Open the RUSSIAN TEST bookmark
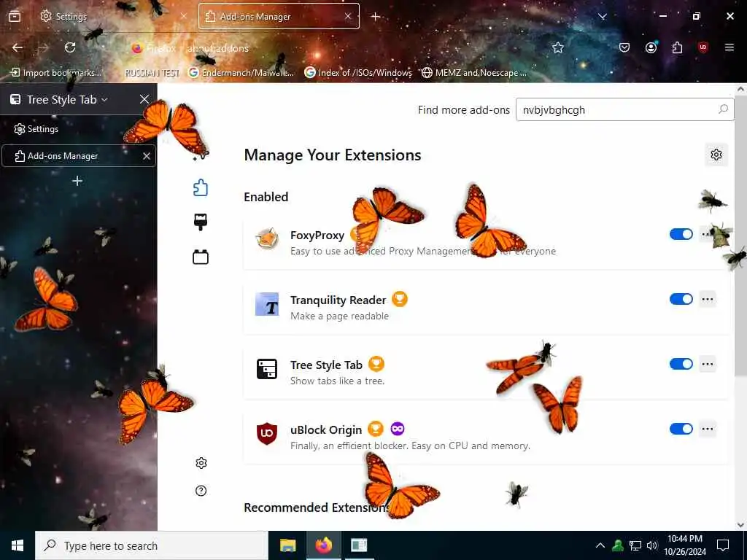This screenshot has width=747, height=560. pyautogui.click(x=152, y=72)
